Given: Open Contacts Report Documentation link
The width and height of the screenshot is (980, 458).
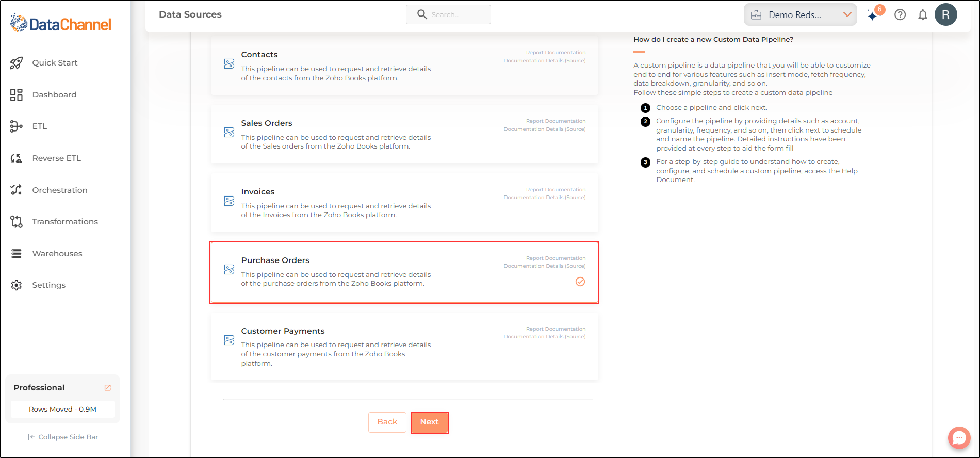Looking at the screenshot, I should 556,53.
